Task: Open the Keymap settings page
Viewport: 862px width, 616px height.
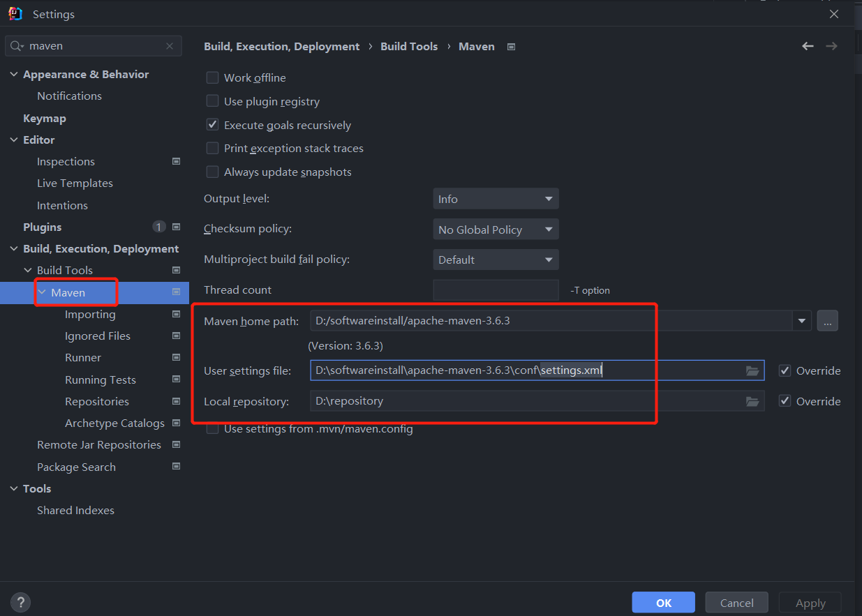Action: tap(45, 118)
